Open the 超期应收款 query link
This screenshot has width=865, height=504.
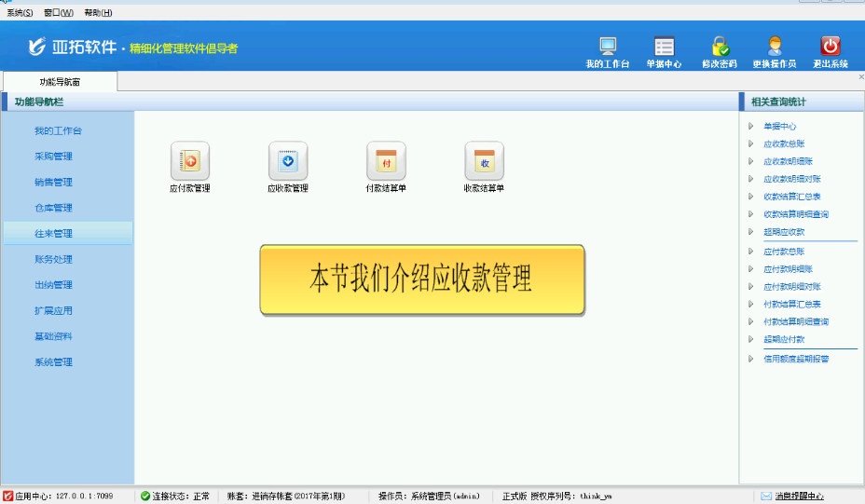pos(783,232)
